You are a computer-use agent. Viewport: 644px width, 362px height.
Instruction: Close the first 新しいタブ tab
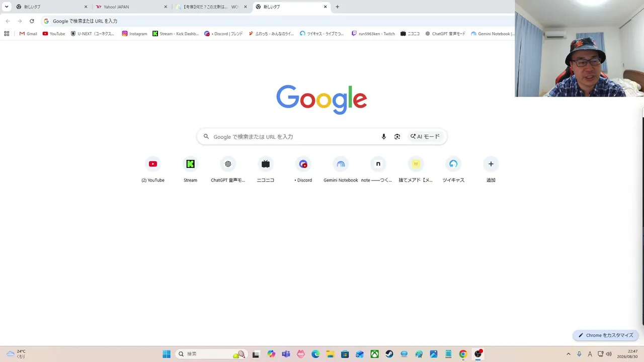pos(86,7)
